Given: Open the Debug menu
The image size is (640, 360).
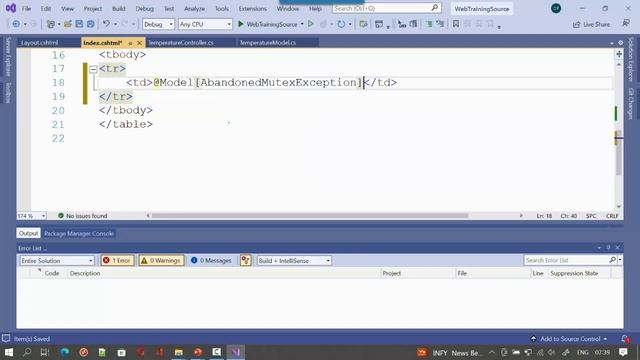Looking at the screenshot, I should coord(144,9).
